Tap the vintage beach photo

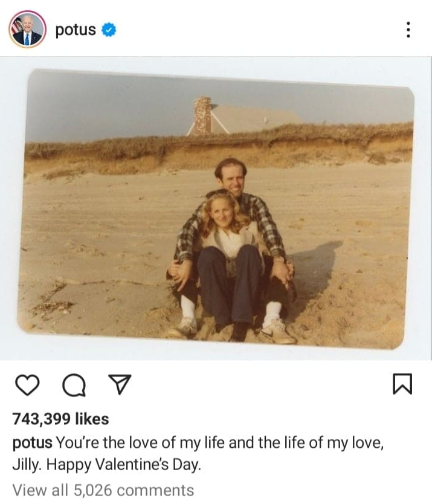click(x=217, y=208)
